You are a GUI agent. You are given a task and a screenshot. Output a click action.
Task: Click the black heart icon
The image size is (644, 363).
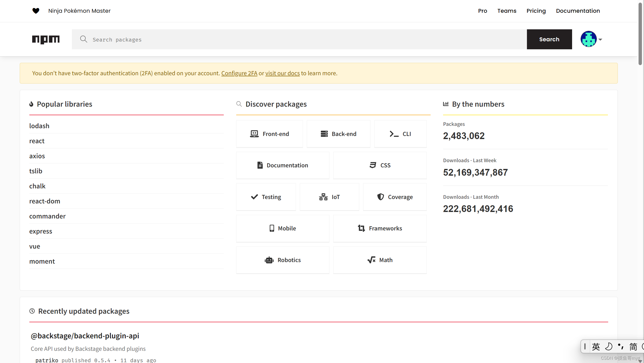[36, 11]
